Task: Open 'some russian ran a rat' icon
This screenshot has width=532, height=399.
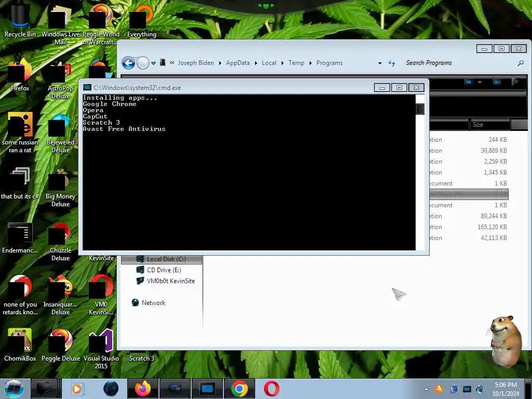Action: [20, 132]
